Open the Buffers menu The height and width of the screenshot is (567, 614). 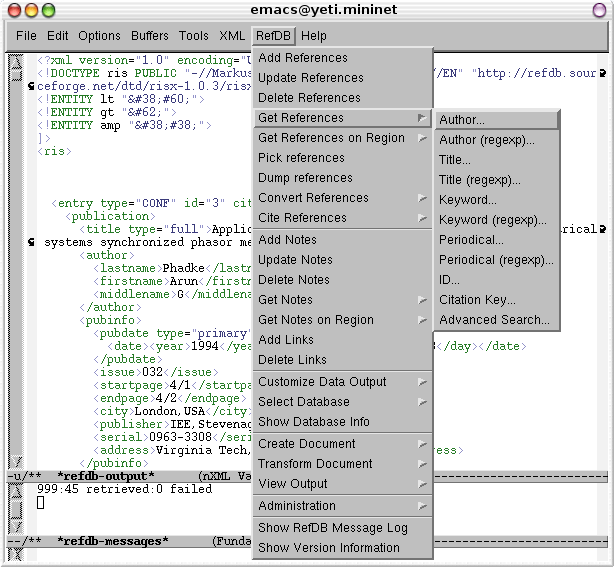point(150,36)
